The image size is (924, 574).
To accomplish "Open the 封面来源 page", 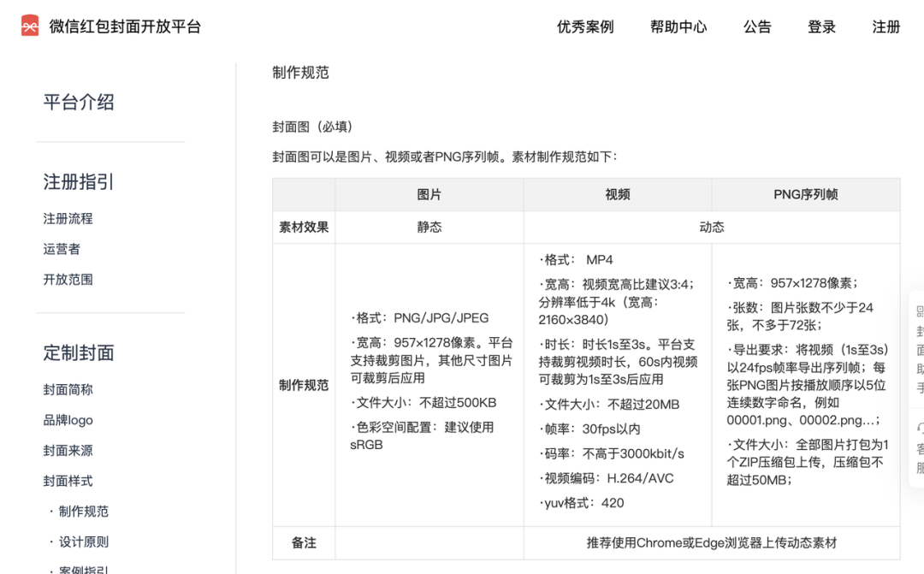I will tap(68, 450).
